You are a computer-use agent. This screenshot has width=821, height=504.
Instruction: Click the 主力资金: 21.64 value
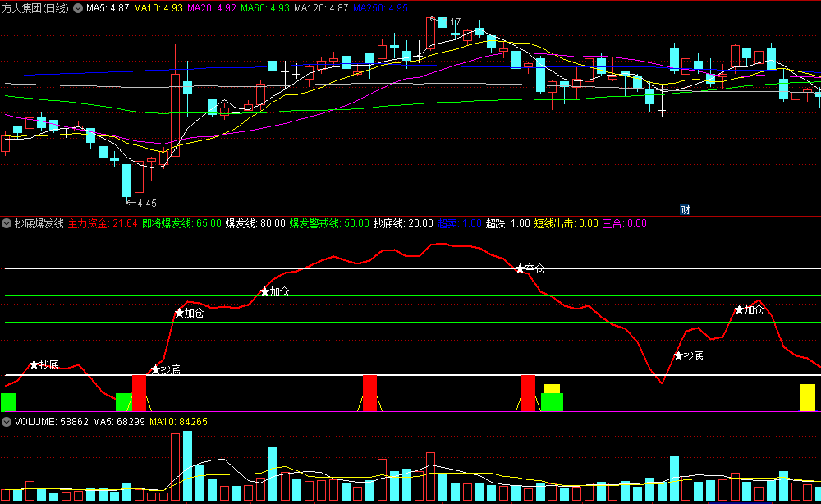[103, 223]
